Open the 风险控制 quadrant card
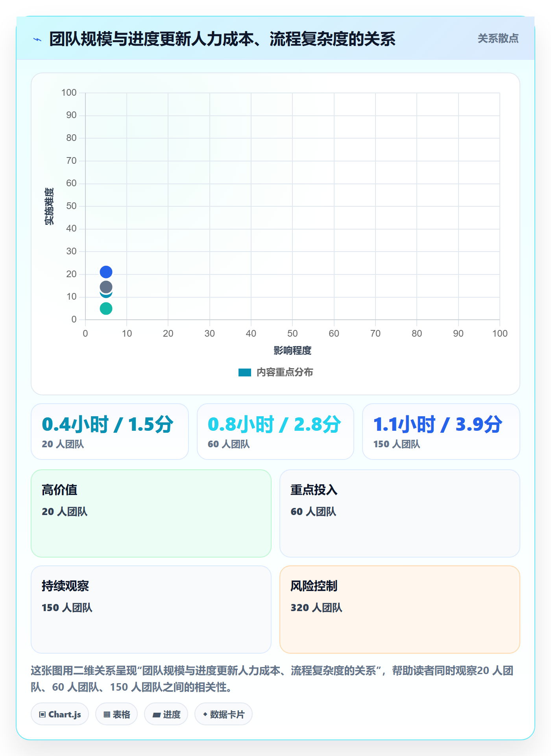Screen dimensions: 551x756 point(400,610)
